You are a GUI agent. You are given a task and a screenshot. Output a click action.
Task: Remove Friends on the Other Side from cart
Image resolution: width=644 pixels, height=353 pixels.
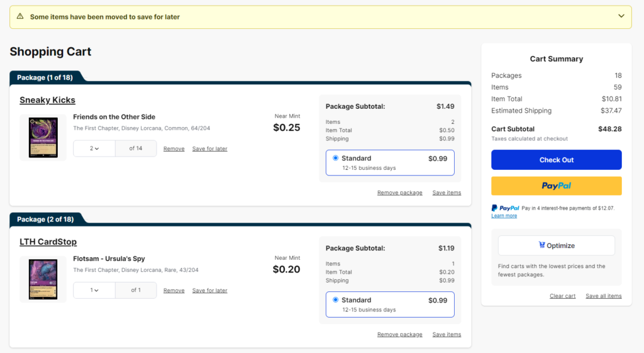coord(174,148)
